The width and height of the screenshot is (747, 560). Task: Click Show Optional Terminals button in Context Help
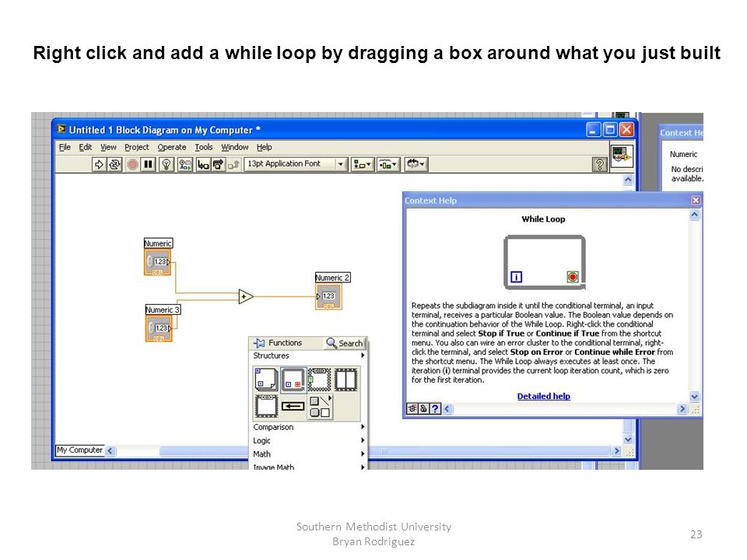point(412,408)
